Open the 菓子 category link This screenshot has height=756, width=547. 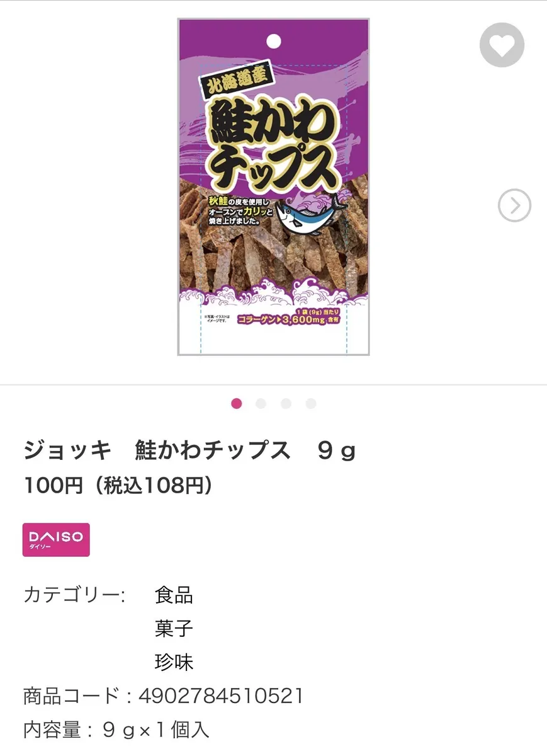174,628
